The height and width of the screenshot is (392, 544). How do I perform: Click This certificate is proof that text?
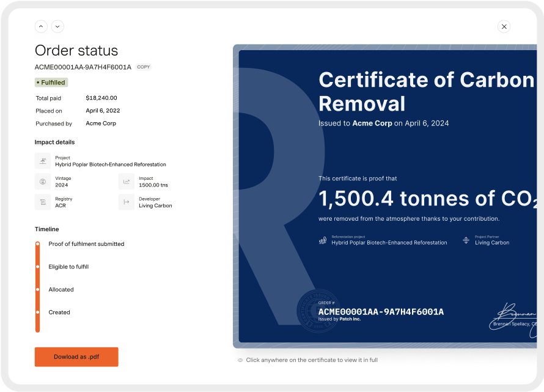(x=358, y=179)
